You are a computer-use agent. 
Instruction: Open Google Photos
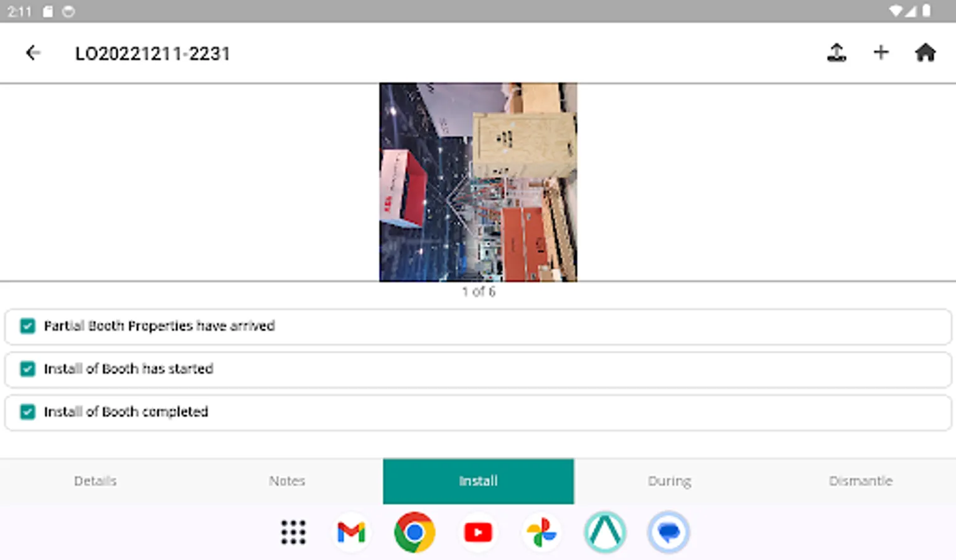click(x=541, y=532)
